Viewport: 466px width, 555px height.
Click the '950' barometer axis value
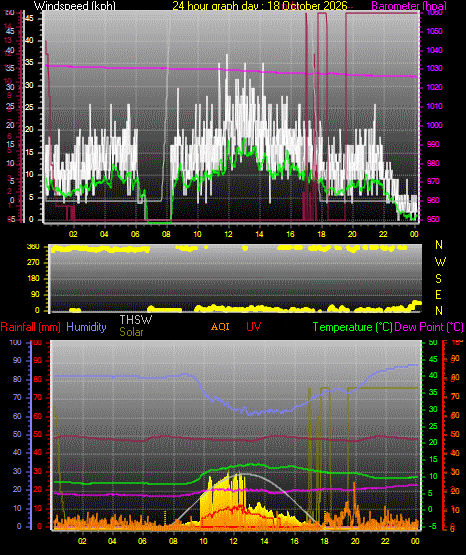pyautogui.click(x=434, y=219)
